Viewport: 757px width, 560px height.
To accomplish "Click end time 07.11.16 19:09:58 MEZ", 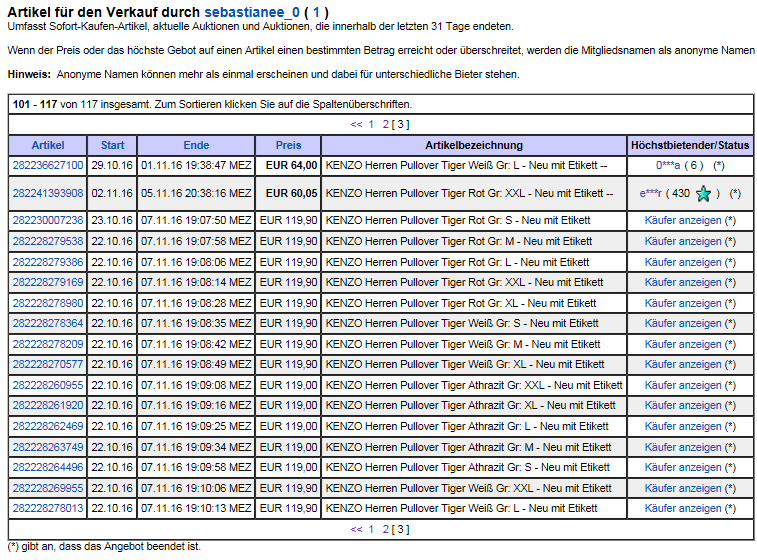I will click(x=196, y=468).
